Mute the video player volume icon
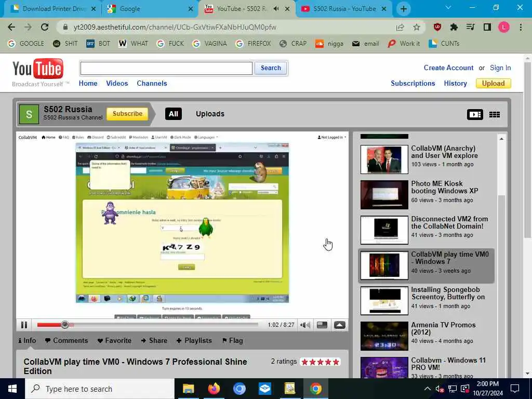 tap(305, 325)
